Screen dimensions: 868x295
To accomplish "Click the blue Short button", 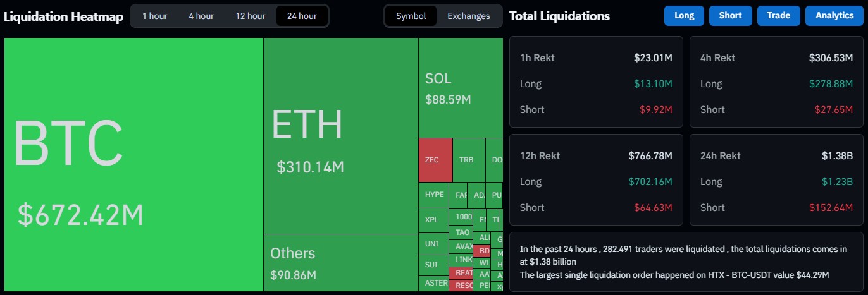I will coord(730,16).
